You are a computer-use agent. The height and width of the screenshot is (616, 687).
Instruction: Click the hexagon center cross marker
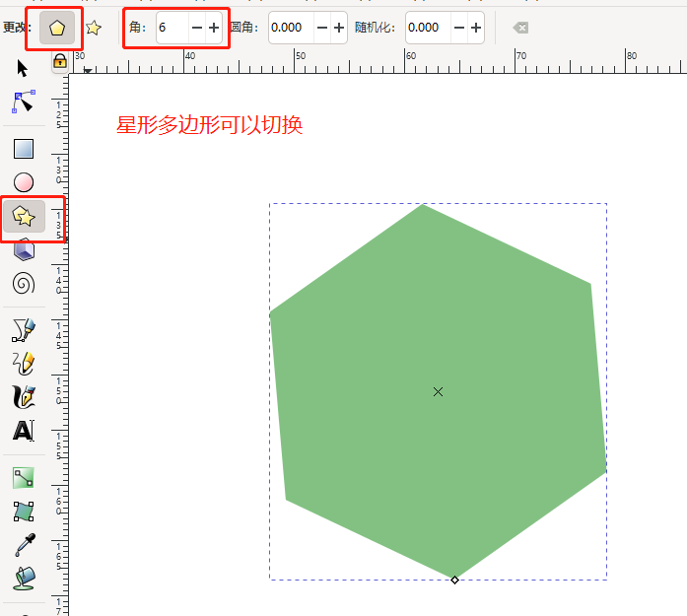coord(439,391)
